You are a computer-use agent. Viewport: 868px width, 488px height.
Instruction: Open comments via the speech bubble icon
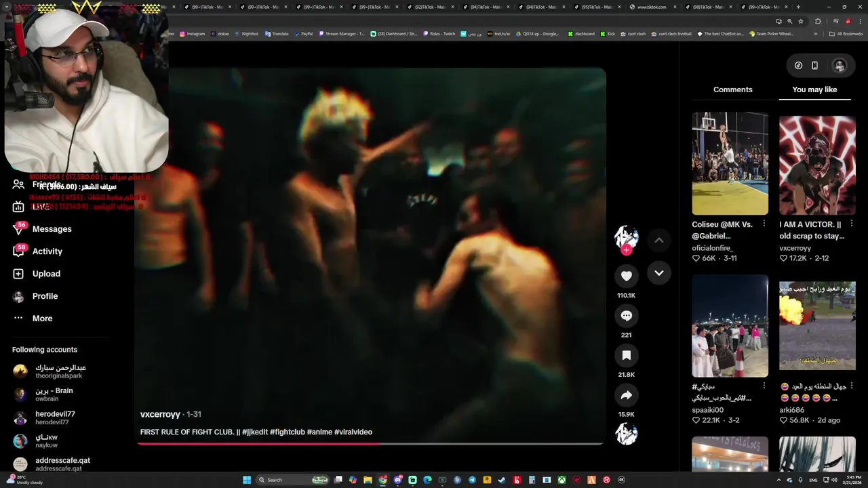626,316
